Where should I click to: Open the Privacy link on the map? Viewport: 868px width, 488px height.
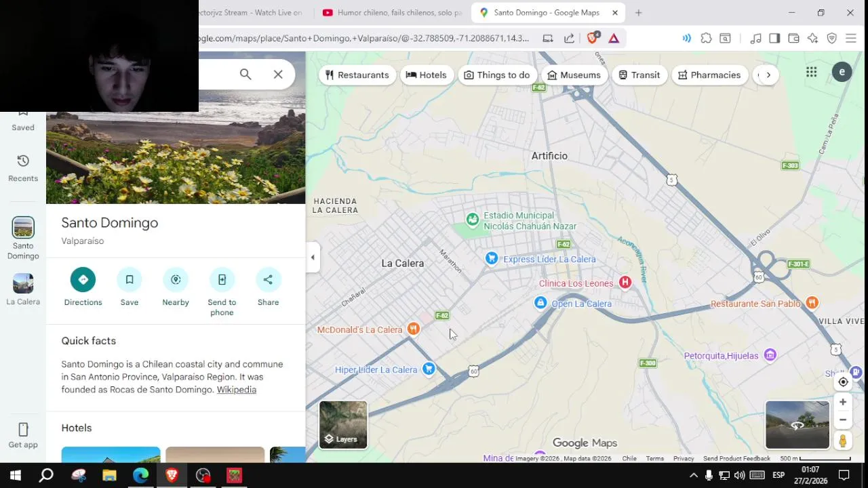point(684,459)
